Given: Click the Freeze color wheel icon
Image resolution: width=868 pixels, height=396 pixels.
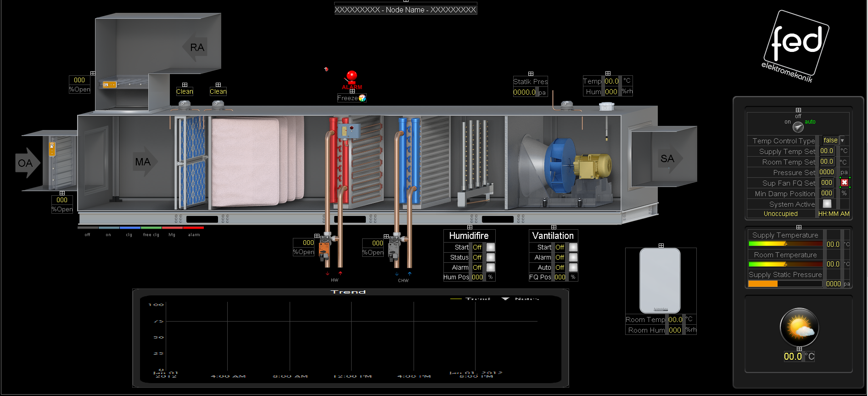Looking at the screenshot, I should 362,98.
